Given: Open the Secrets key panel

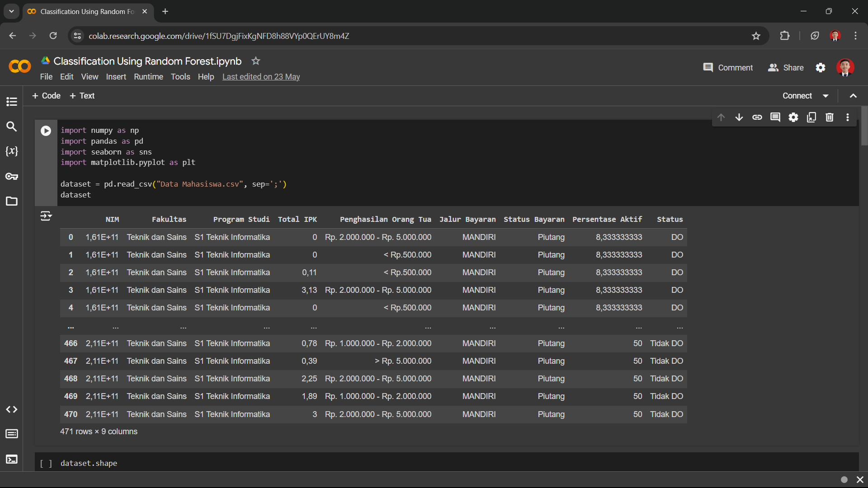Looking at the screenshot, I should [12, 176].
